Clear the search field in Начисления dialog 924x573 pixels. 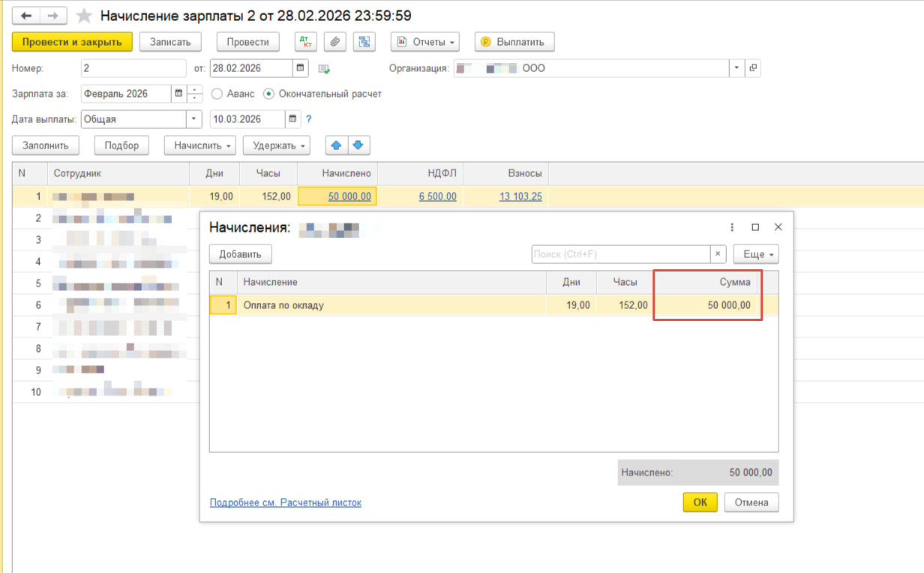[718, 254]
